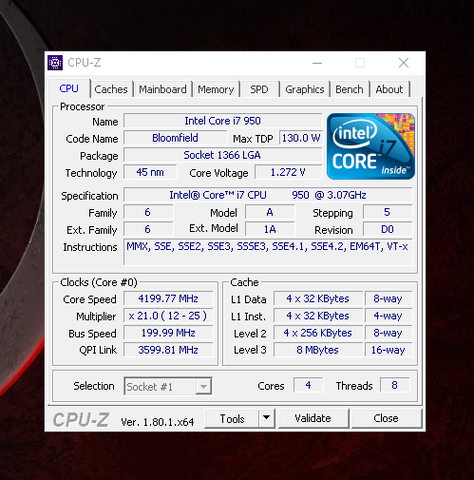The width and height of the screenshot is (474, 480).
Task: Click the QPI Link value '3599.81 MHz'
Action: [168, 350]
